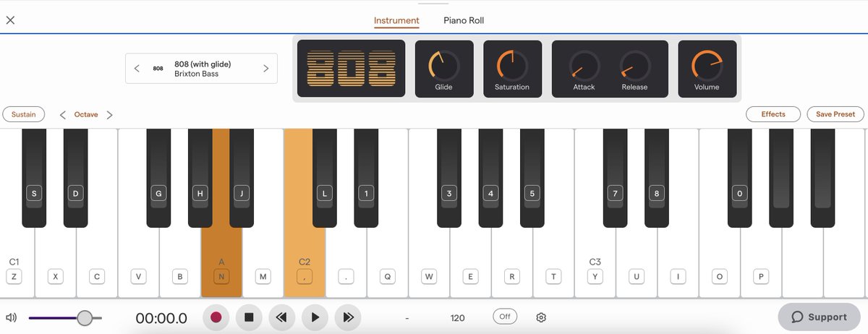The height and width of the screenshot is (334, 868).
Task: Adjust the Attack knob
Action: pos(584,66)
